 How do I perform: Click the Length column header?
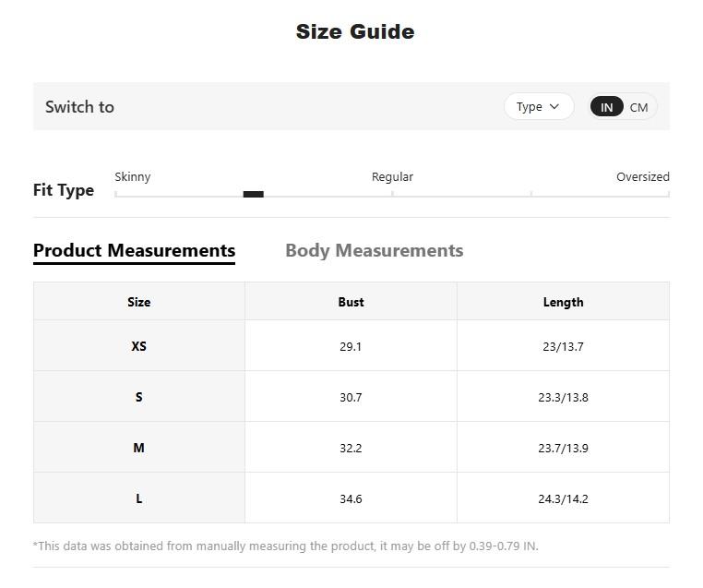(x=563, y=302)
